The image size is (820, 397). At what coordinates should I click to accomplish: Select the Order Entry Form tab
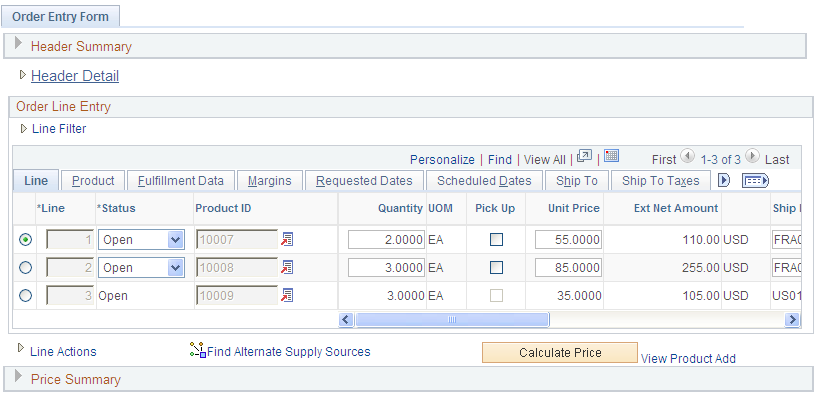tap(60, 16)
